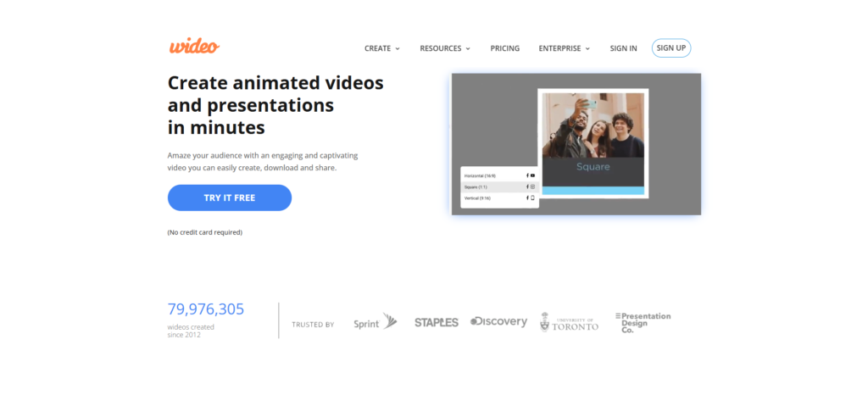Click the Discovery logo
This screenshot has height=406, width=868.
[x=498, y=322]
